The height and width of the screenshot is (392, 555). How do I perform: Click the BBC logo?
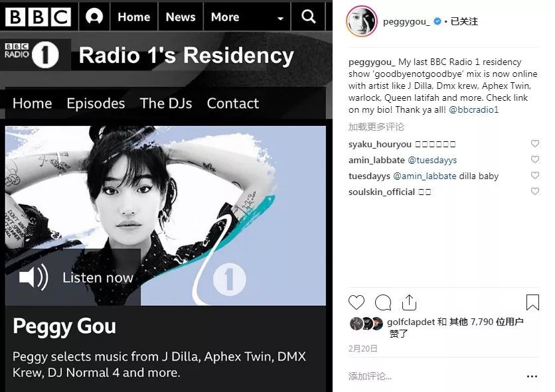click(38, 17)
